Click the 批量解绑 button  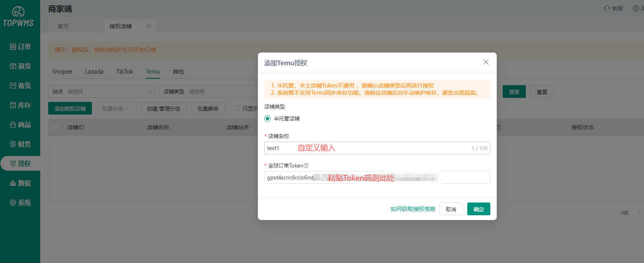tap(208, 108)
